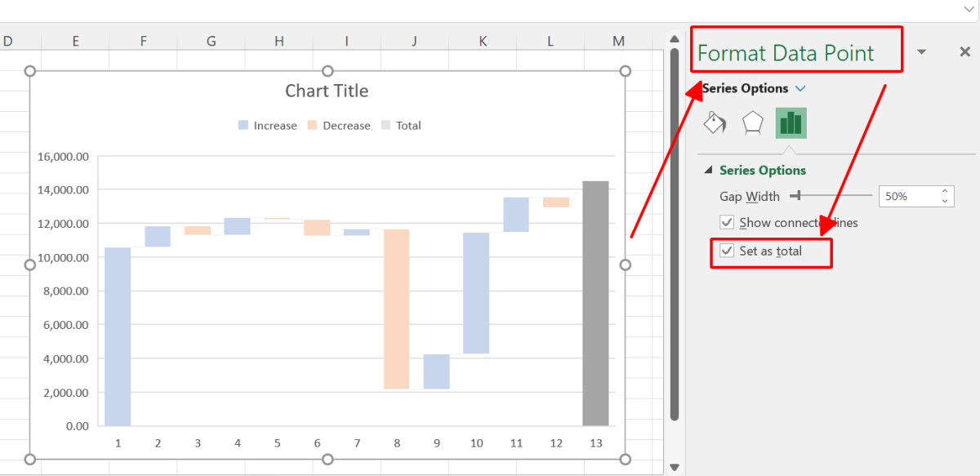Click the chart's bottom-center sizing handle
The image size is (980, 476).
[x=327, y=459]
